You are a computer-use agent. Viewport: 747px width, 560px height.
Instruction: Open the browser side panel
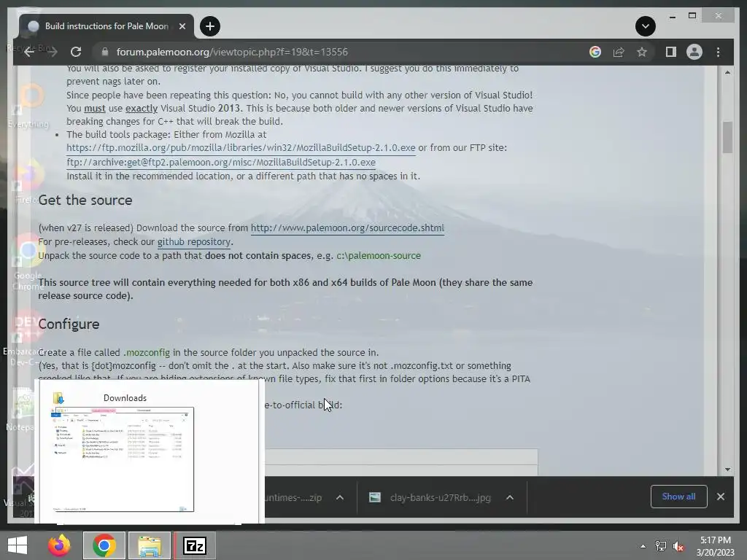[671, 52]
